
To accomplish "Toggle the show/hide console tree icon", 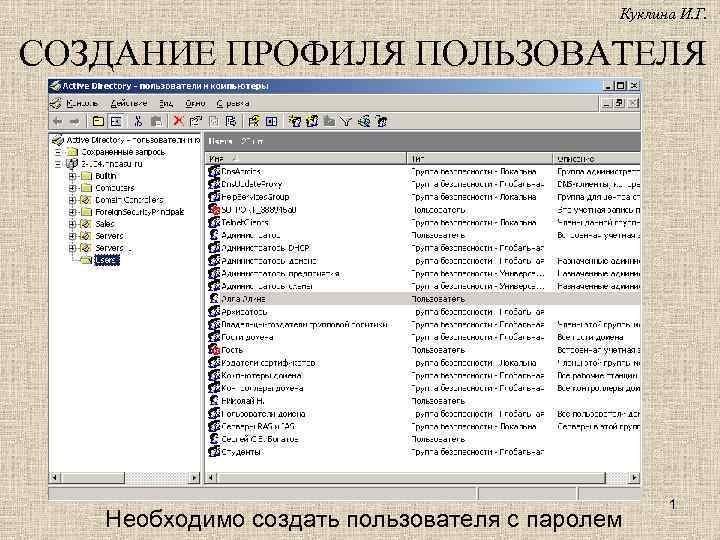I will tap(116, 121).
